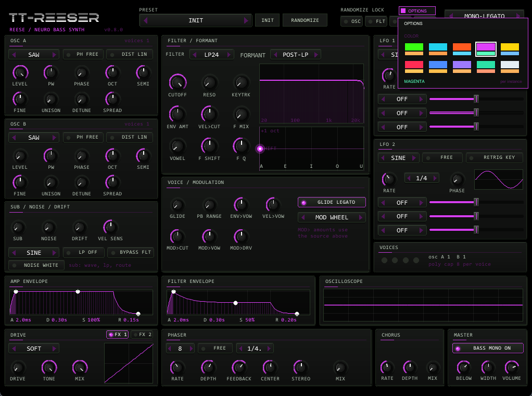Viewport: 532px width, 396px height.
Task: Open the SOFT drive type selector
Action: click(x=34, y=349)
